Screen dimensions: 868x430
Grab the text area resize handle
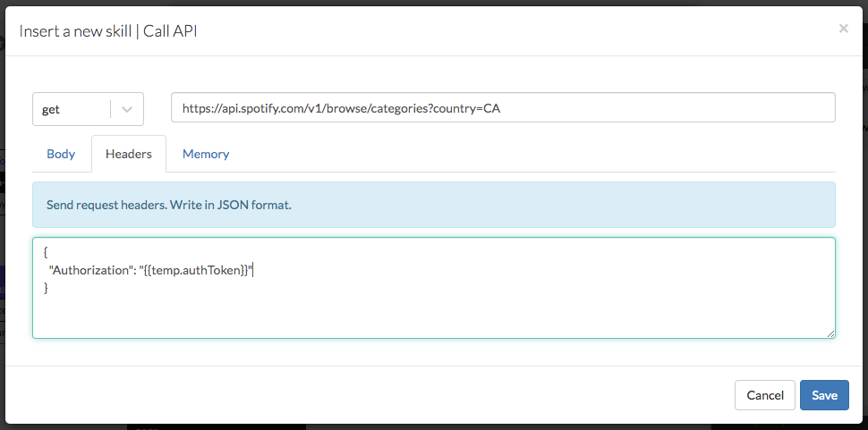(830, 333)
